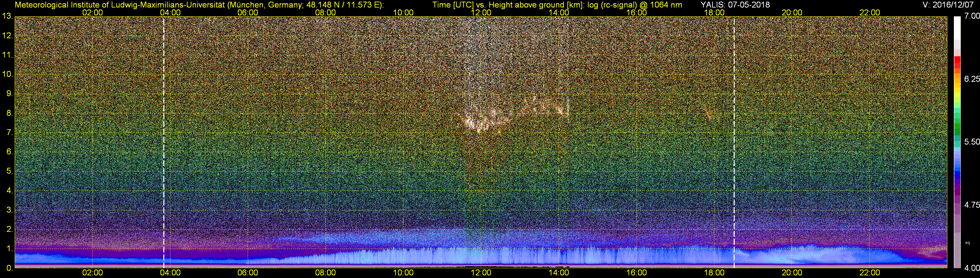
Task: Click the 20:00 label on the bottom time axis
Action: pos(792,273)
